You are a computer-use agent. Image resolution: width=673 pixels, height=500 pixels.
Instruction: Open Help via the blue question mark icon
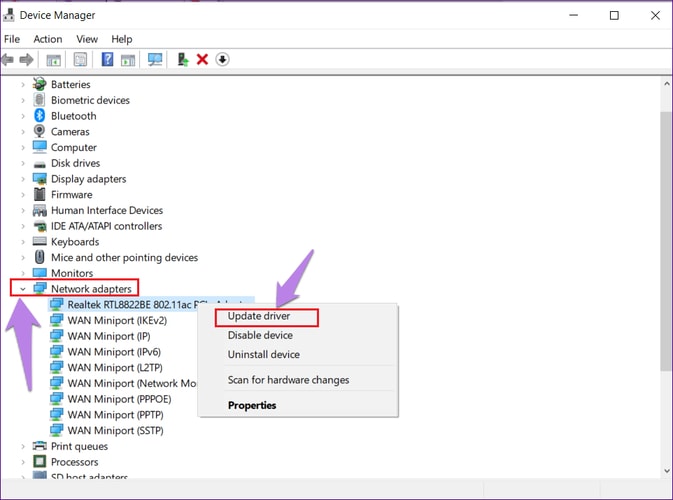pos(107,59)
